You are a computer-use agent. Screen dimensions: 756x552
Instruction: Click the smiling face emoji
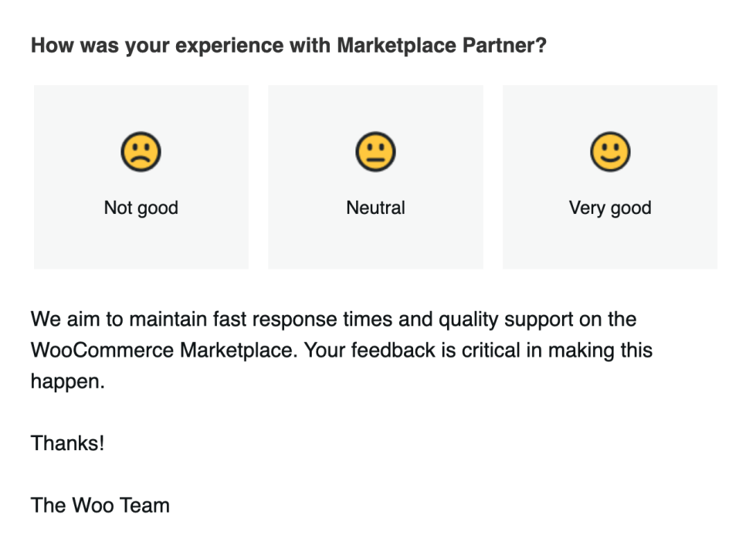pyautogui.click(x=610, y=152)
